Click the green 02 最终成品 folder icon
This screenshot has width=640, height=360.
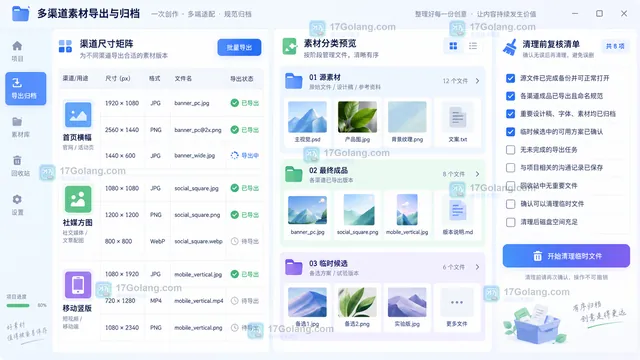[x=293, y=174]
